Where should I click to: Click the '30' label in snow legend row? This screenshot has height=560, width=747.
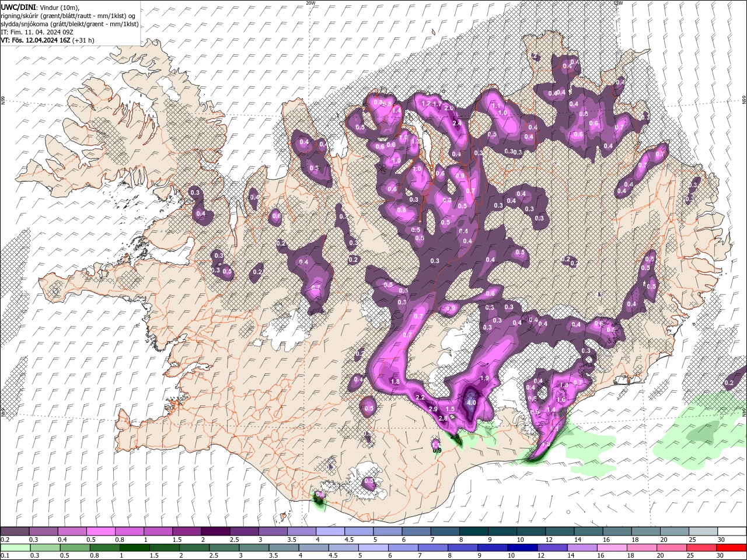(x=721, y=540)
